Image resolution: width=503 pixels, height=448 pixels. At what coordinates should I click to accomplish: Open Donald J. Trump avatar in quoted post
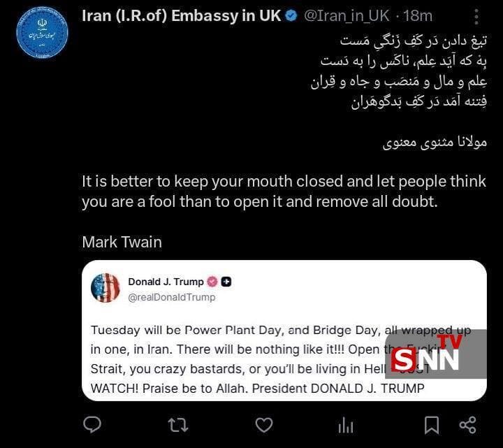click(105, 288)
